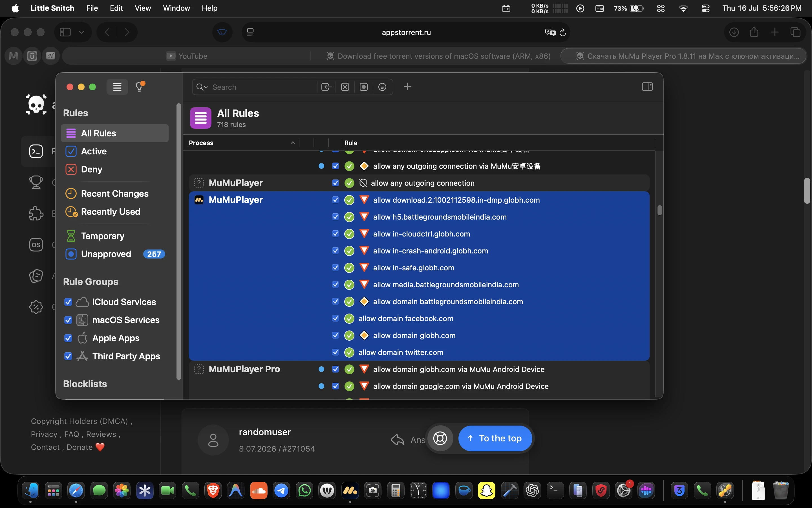Toggle the inspector sidebar in Little Snitch
This screenshot has width=812, height=508.
647,87
